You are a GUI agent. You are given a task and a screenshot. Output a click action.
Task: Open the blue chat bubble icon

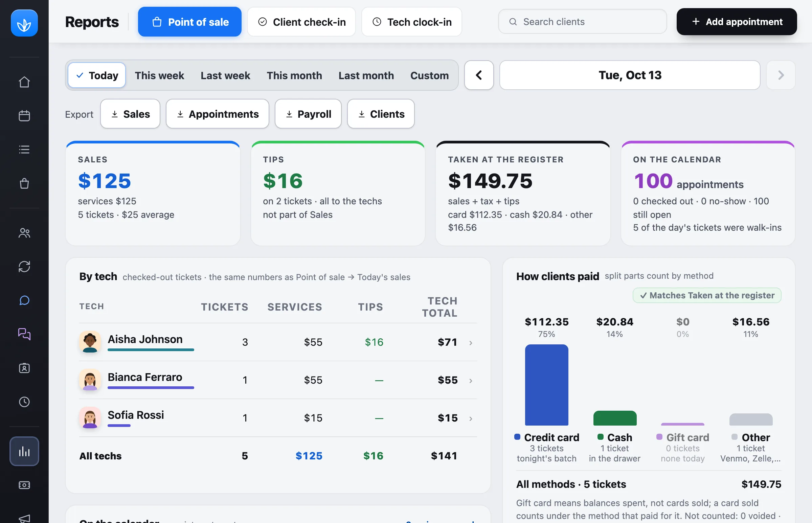[x=24, y=300]
